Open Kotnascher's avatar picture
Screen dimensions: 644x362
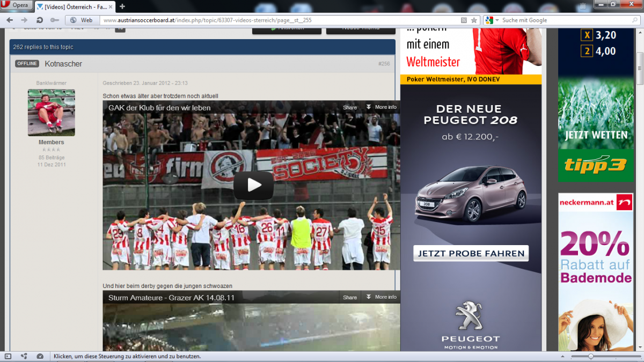[x=52, y=113]
